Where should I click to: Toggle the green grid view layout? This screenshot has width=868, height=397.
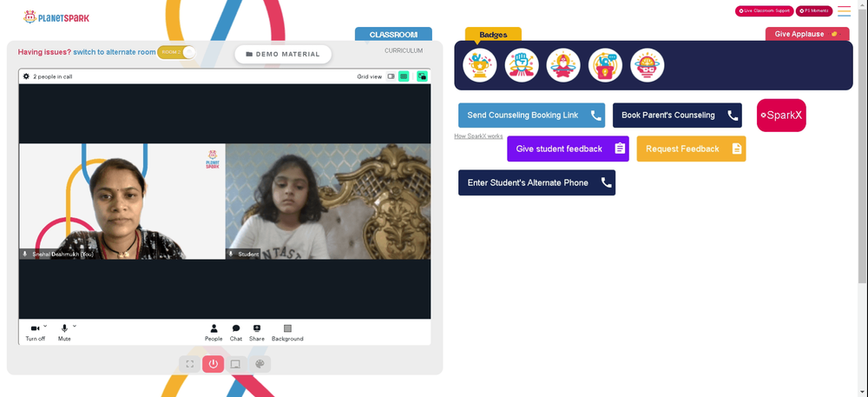(404, 76)
